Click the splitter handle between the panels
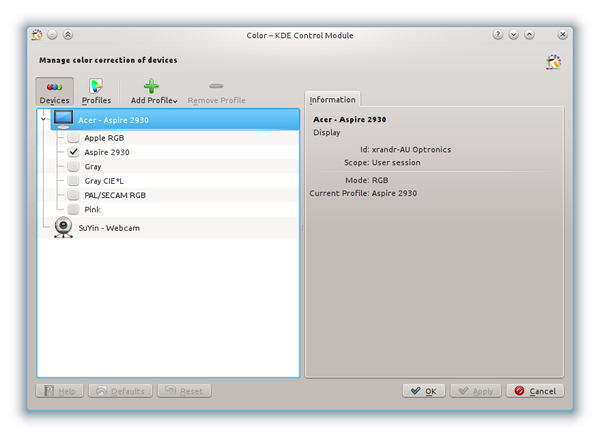The image size is (600, 437). coord(302,228)
